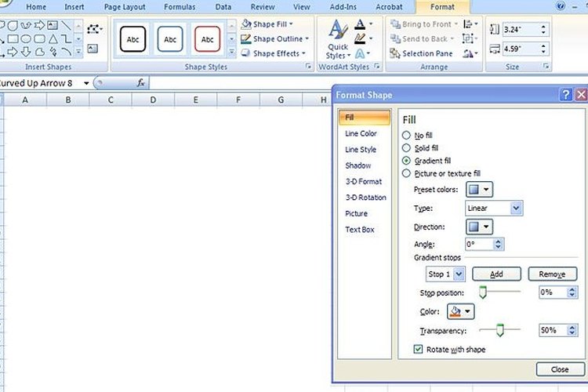Select the curve line shape

click(66, 52)
